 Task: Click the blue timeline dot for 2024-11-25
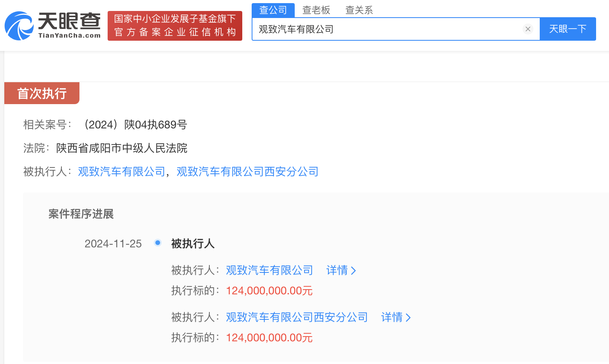158,243
